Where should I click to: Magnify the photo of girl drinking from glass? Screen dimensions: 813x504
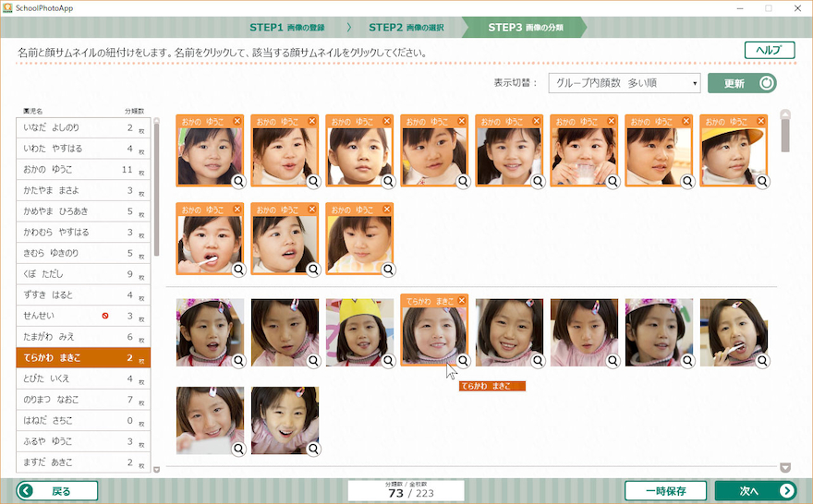tap(613, 182)
